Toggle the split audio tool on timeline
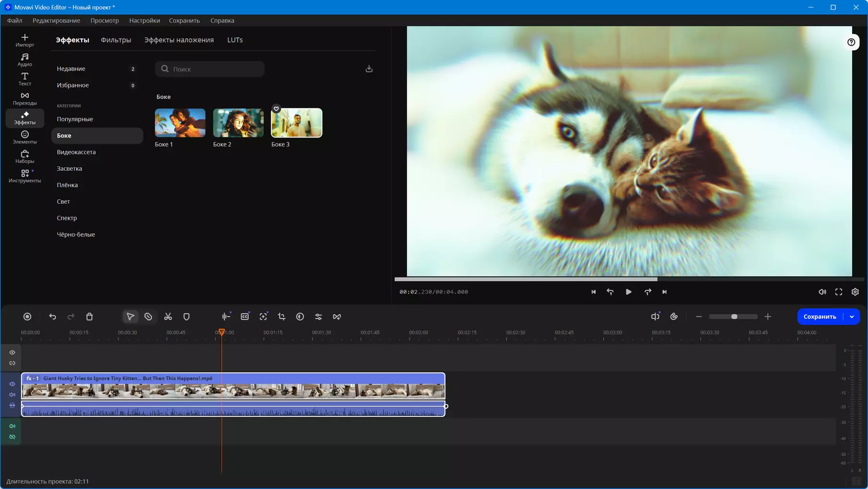This screenshot has width=868, height=489. pyautogui.click(x=655, y=316)
